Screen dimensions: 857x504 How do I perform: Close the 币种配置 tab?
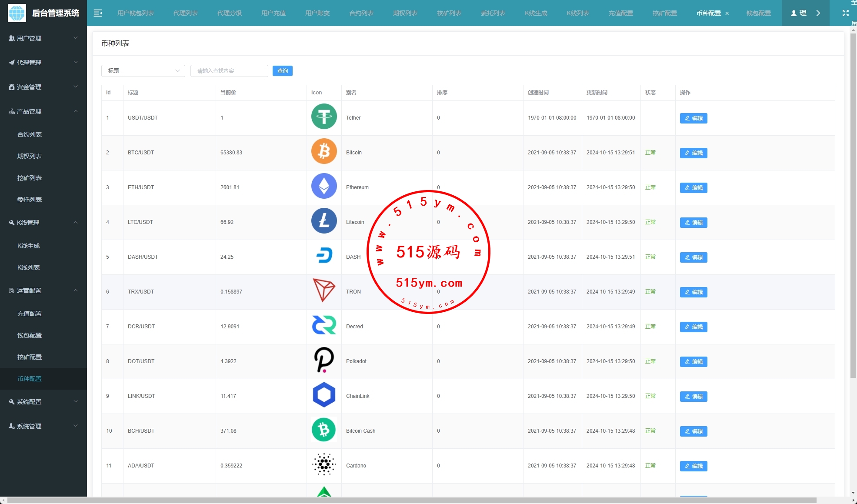click(x=727, y=13)
